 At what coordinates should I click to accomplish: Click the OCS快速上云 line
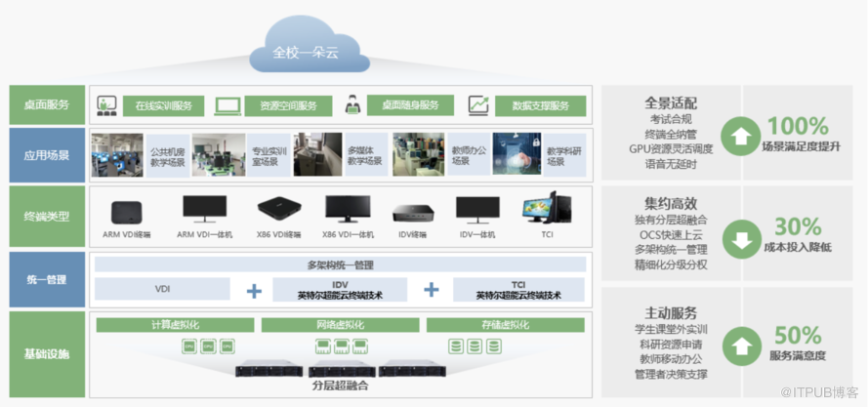(671, 235)
